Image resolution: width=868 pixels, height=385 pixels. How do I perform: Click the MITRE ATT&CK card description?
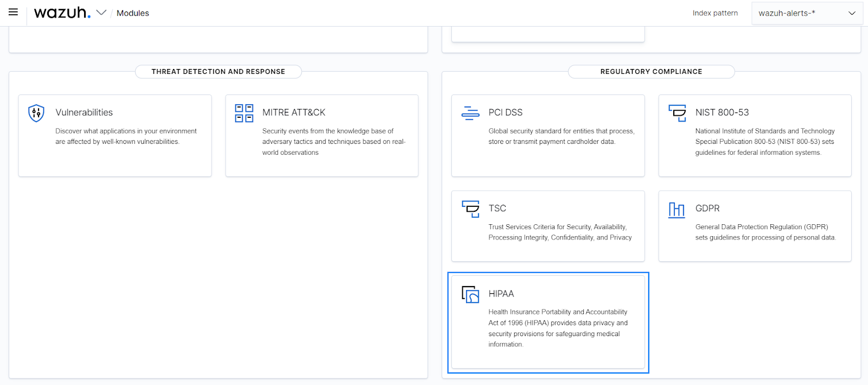pos(334,142)
